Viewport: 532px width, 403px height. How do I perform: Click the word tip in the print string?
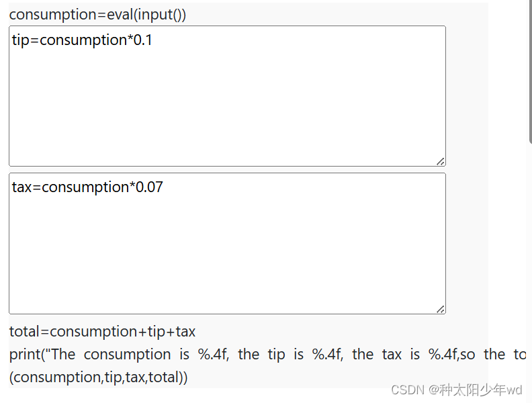coord(276,355)
